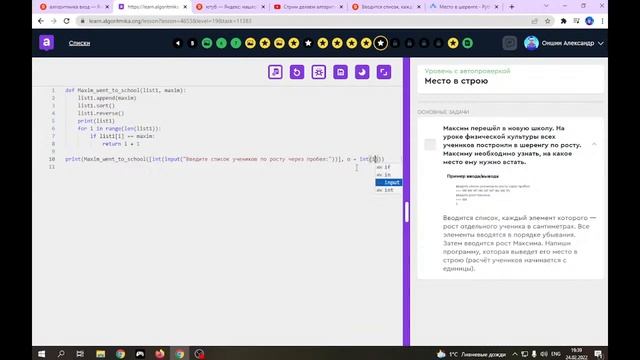Open the Chrome reading list icon
640x360 pixels.
click(576, 21)
